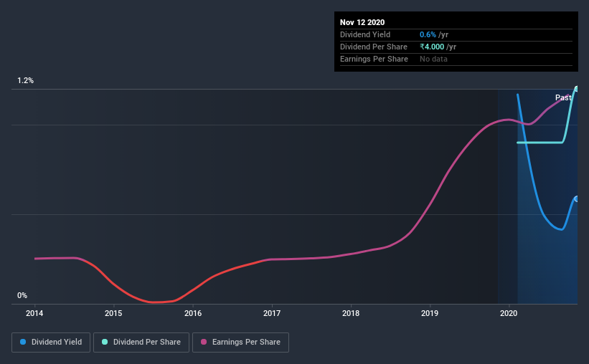Click the 0% y-axis label

click(22, 296)
